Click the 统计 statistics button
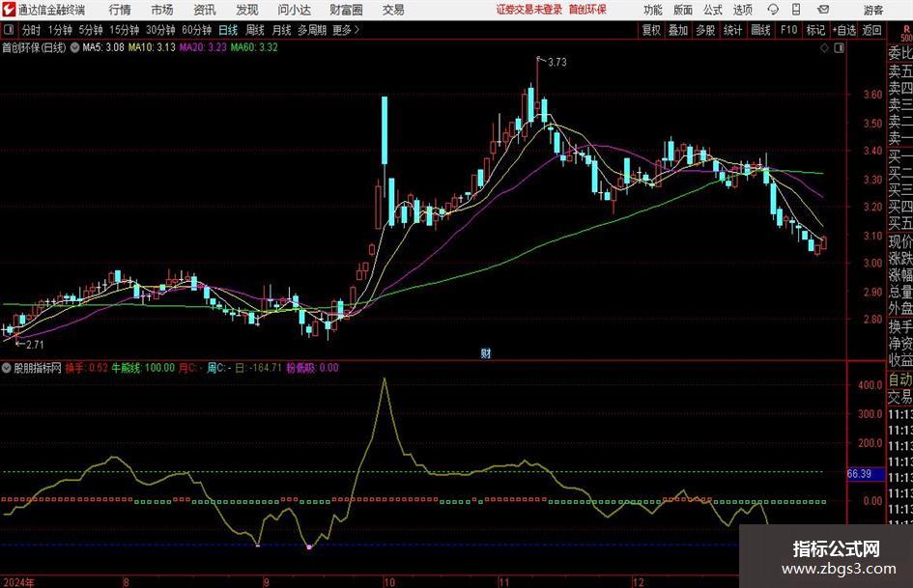 click(732, 30)
